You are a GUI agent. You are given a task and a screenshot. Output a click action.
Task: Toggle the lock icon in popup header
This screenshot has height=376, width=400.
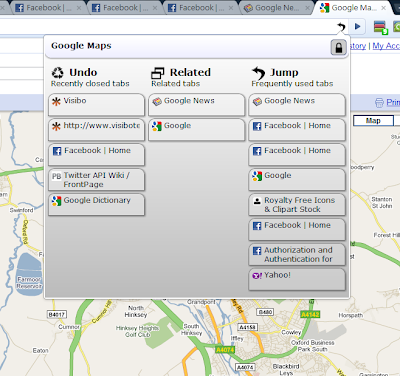[338, 47]
